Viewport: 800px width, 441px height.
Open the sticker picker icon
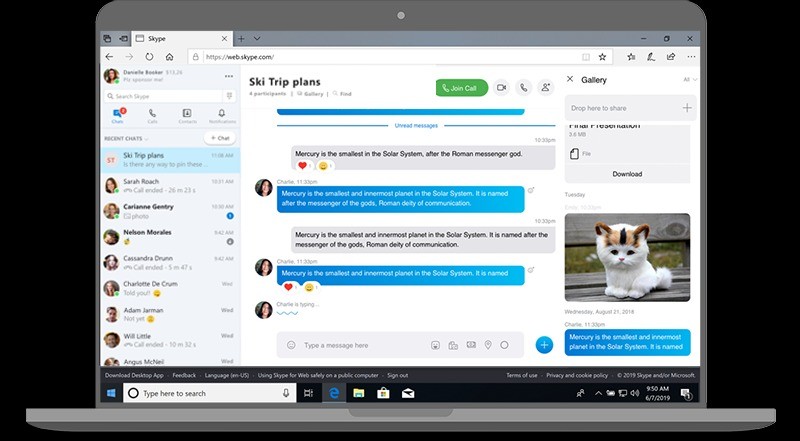tap(435, 345)
